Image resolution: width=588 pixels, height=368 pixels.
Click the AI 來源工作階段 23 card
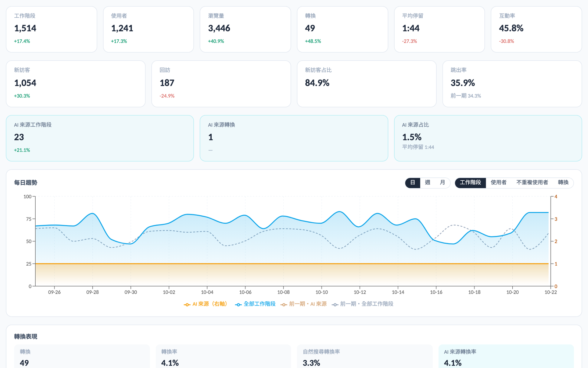pyautogui.click(x=100, y=138)
